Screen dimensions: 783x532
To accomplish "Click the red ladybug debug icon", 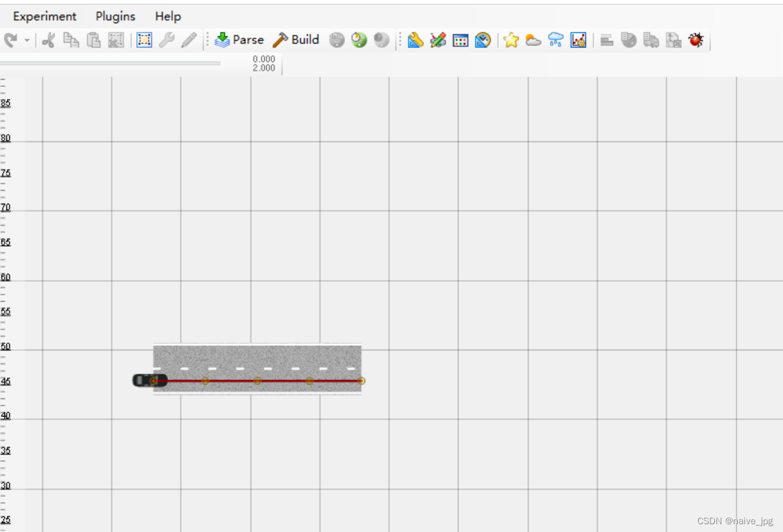I will pos(696,40).
